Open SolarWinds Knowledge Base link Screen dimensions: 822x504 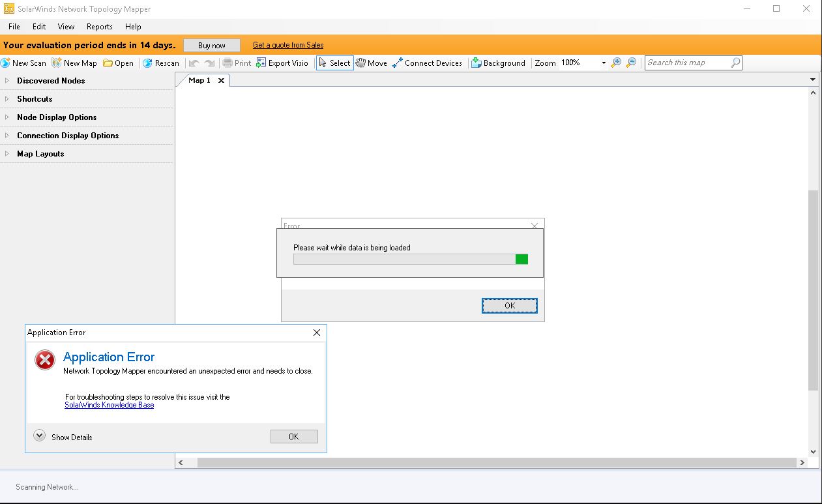[x=110, y=405]
